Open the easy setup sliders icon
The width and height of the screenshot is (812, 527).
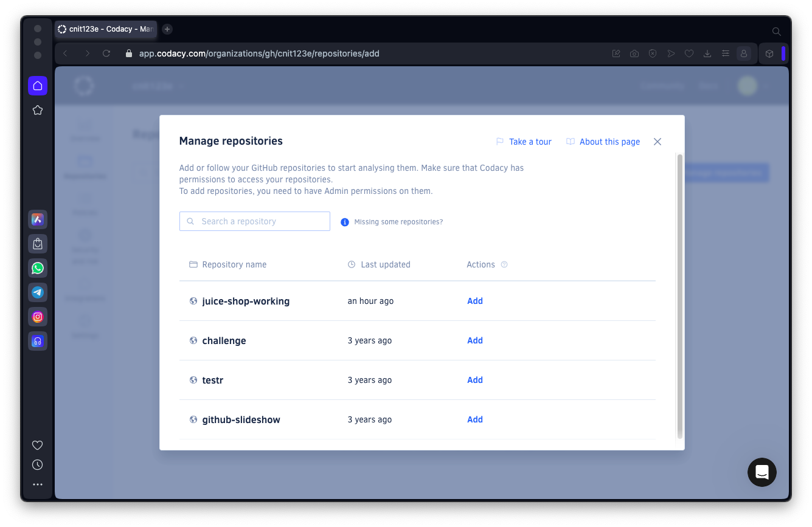tap(726, 53)
